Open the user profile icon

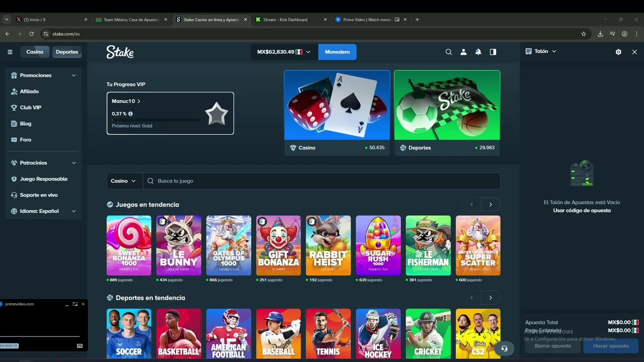coord(463,52)
